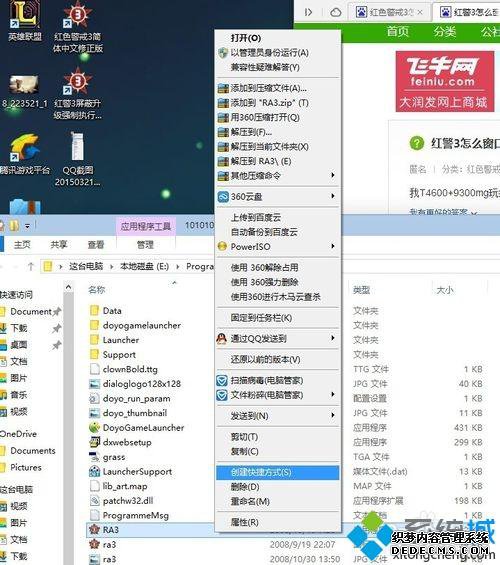Click scroll up arrow of navigation pane scrollbar
Image resolution: width=500 pixels, height=565 pixels.
[x=68, y=287]
